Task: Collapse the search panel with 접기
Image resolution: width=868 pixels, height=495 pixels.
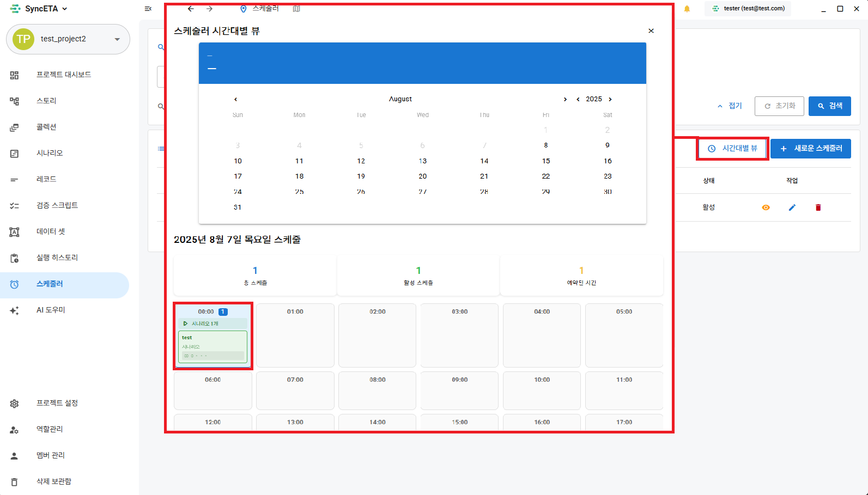Action: [730, 106]
